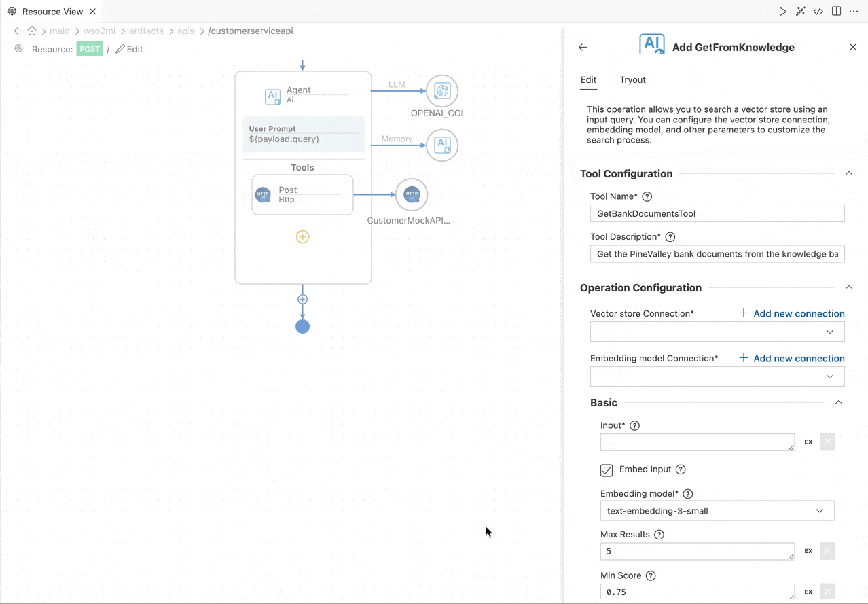Click the Min Score field
Screen dimensions: 868x604
tap(698, 592)
